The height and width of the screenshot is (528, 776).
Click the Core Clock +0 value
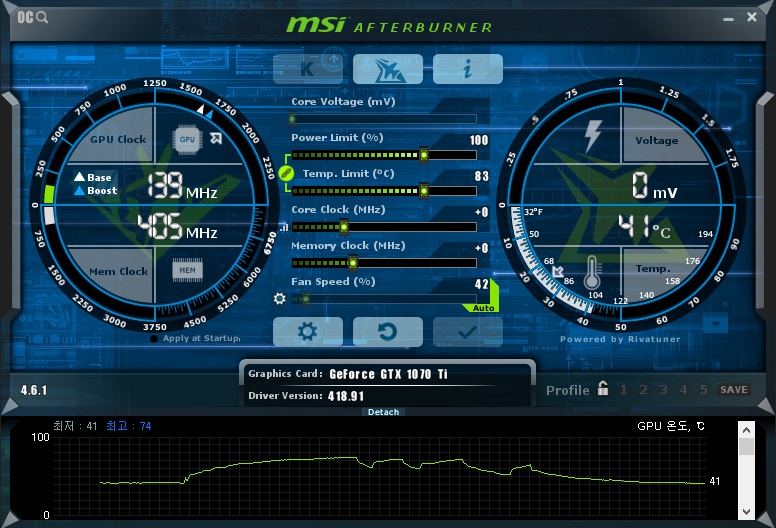click(482, 212)
